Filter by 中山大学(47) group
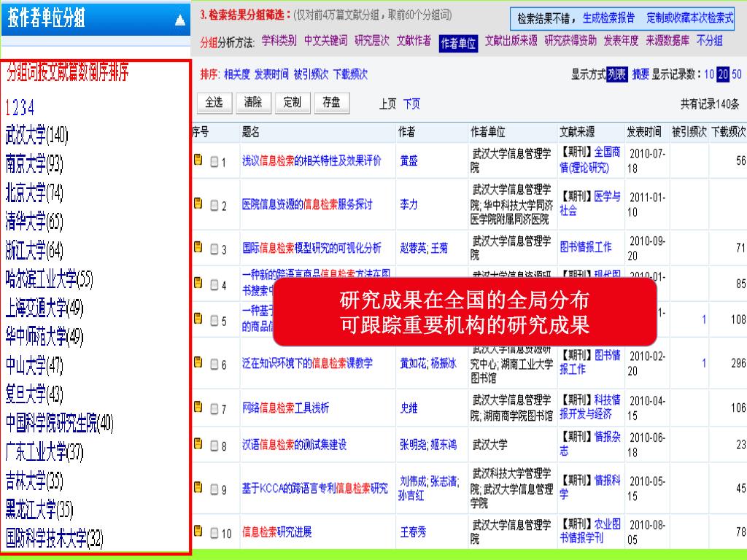 point(34,366)
